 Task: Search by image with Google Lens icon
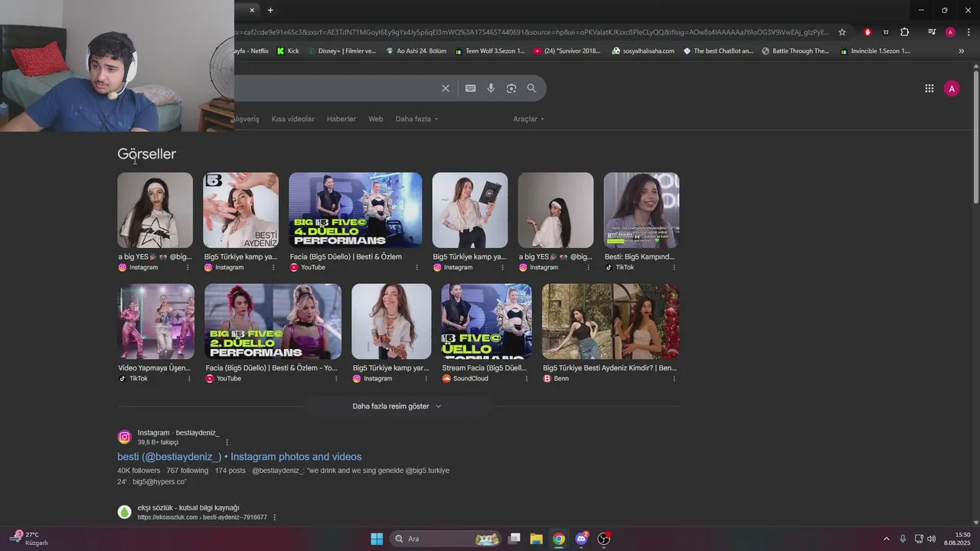tap(511, 88)
